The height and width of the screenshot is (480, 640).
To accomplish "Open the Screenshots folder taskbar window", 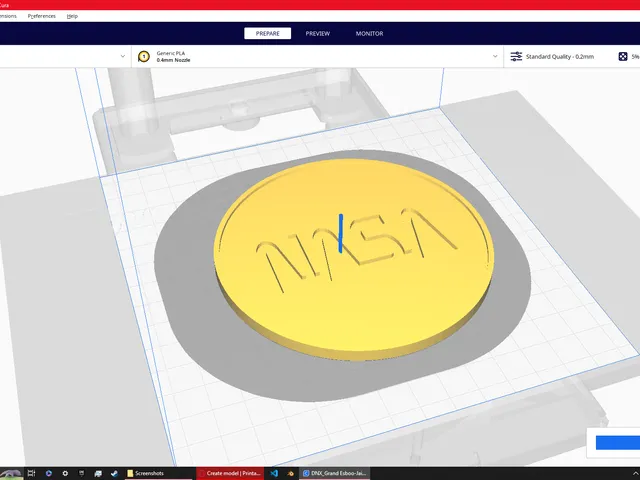I will (158, 473).
